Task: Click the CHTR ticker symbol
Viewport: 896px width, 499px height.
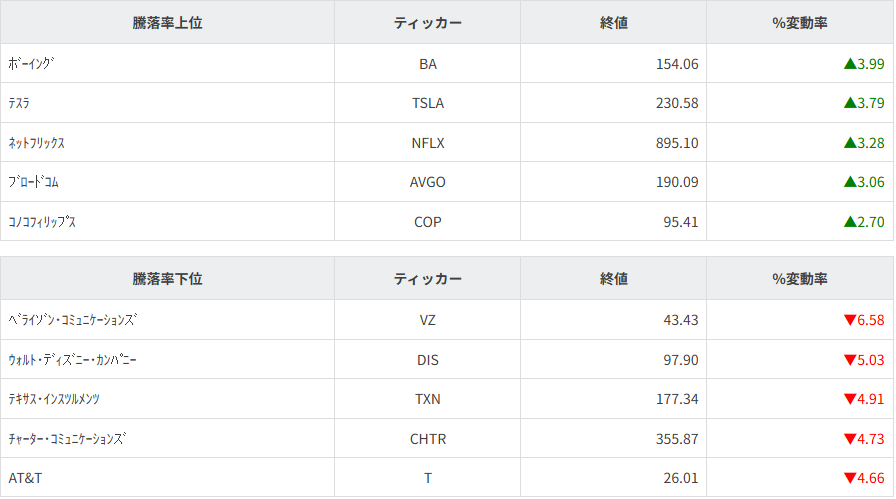Action: 428,439
